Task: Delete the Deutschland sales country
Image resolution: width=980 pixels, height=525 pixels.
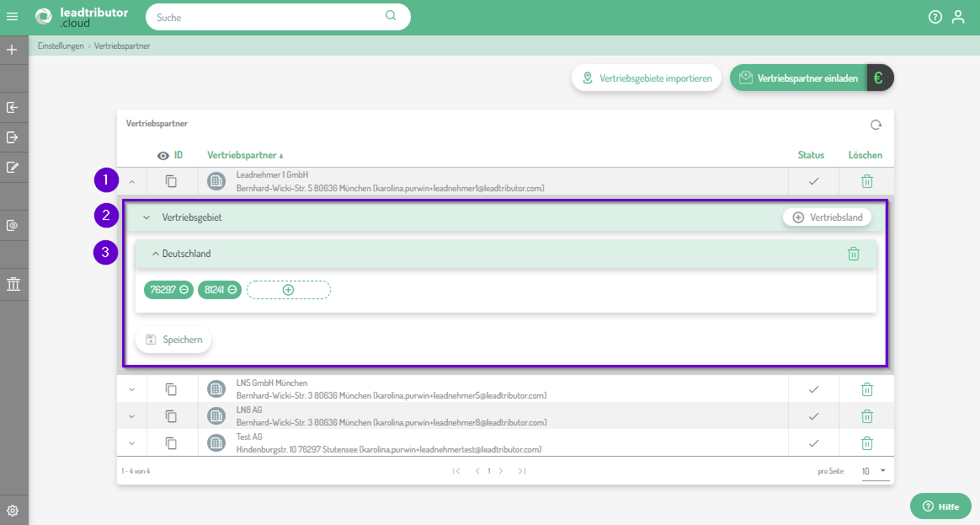Action: [x=853, y=254]
